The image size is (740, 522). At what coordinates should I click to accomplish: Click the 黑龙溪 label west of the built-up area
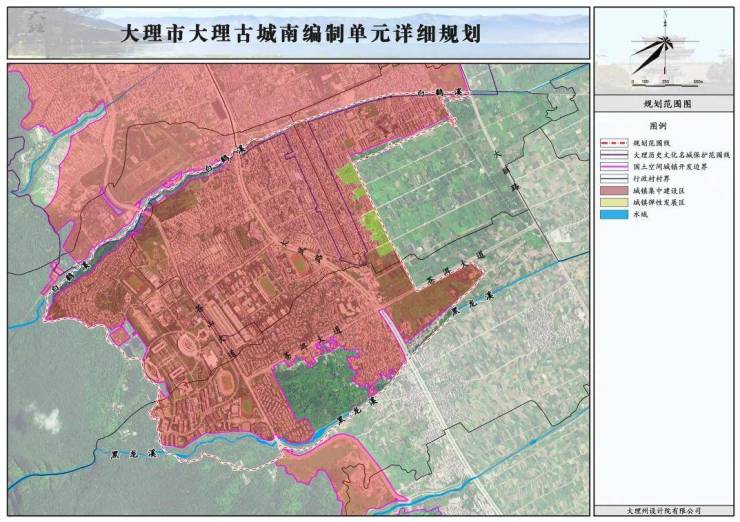(x=134, y=456)
